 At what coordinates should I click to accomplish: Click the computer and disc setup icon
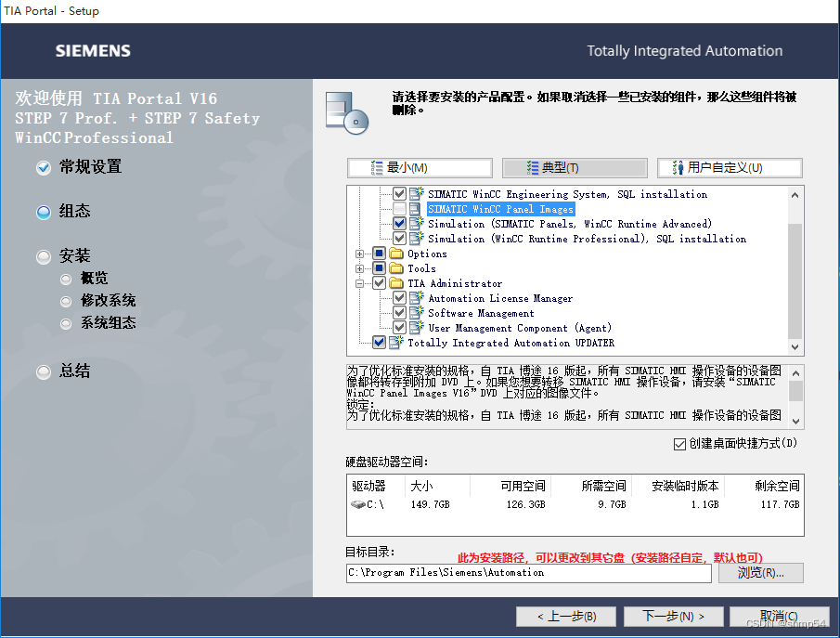click(x=347, y=113)
